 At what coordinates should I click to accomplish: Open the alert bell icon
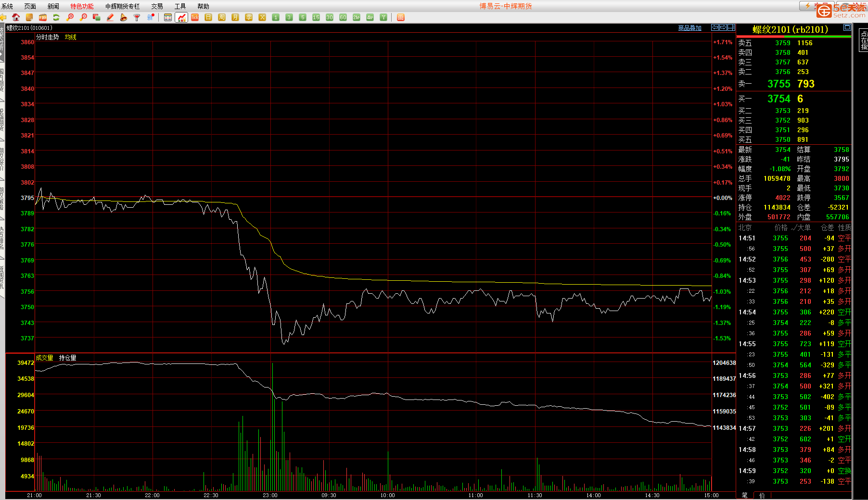(124, 17)
